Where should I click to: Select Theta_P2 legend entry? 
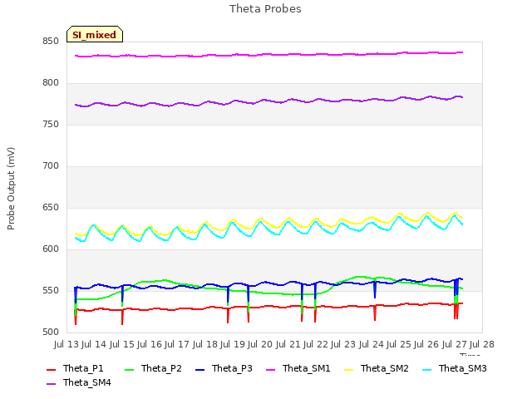coord(153,368)
